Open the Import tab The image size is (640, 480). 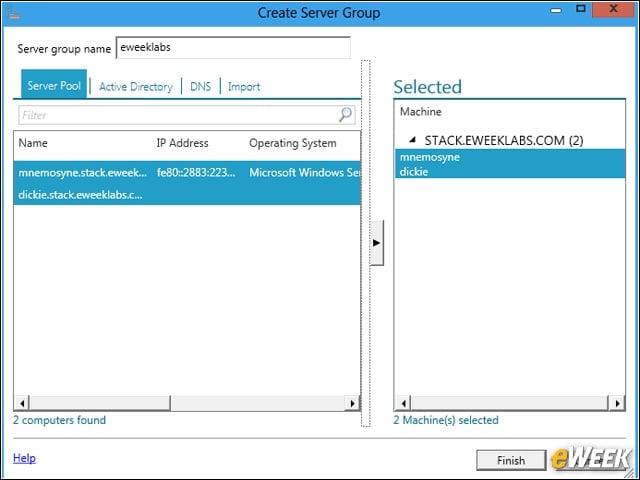[x=244, y=87]
